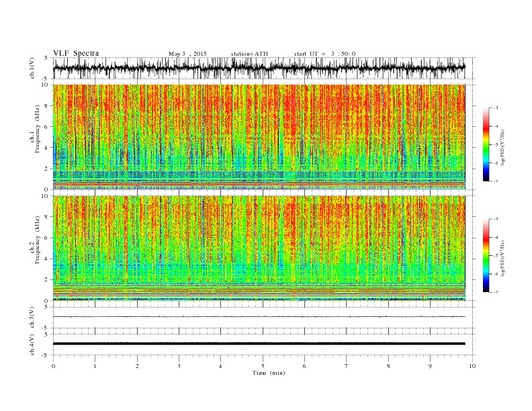Click time axis tick label '10'
This screenshot has height=411, width=532.
[x=472, y=366]
